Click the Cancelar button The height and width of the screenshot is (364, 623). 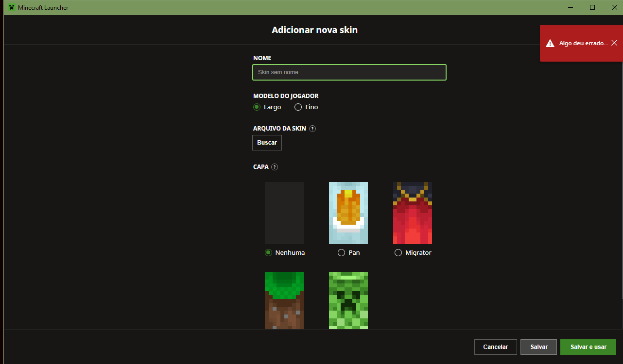(x=496, y=347)
